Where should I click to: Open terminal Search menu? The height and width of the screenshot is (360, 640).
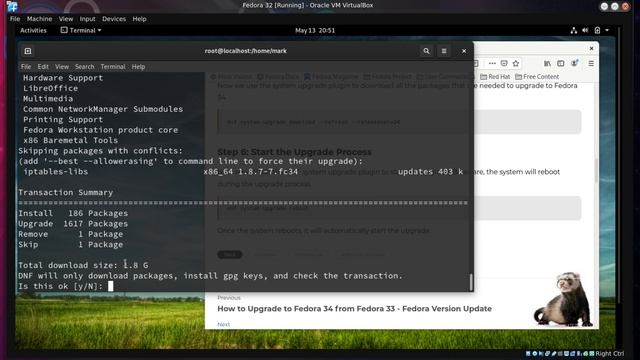coord(84,67)
